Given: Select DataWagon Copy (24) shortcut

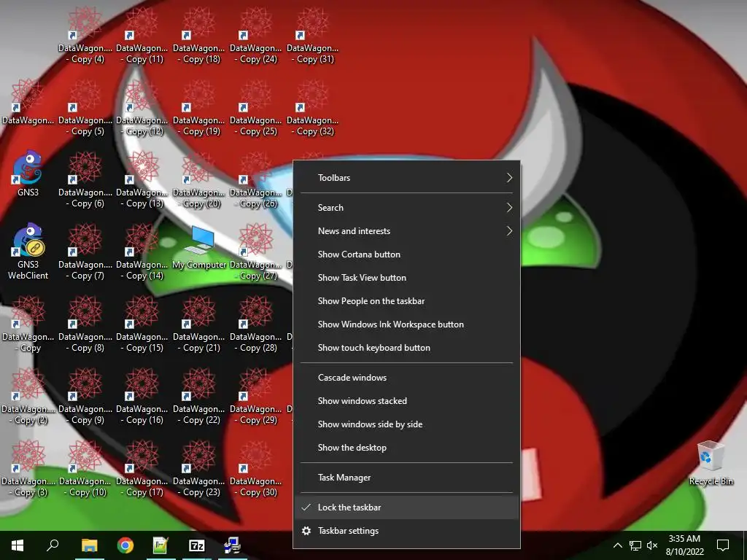Looking at the screenshot, I should click(x=256, y=35).
